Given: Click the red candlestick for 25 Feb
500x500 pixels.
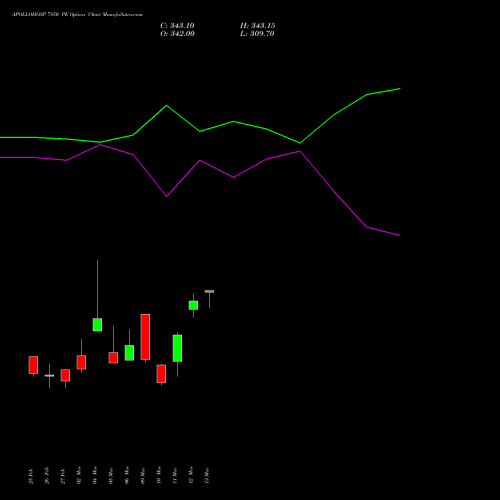Looking at the screenshot, I should pos(33,365).
